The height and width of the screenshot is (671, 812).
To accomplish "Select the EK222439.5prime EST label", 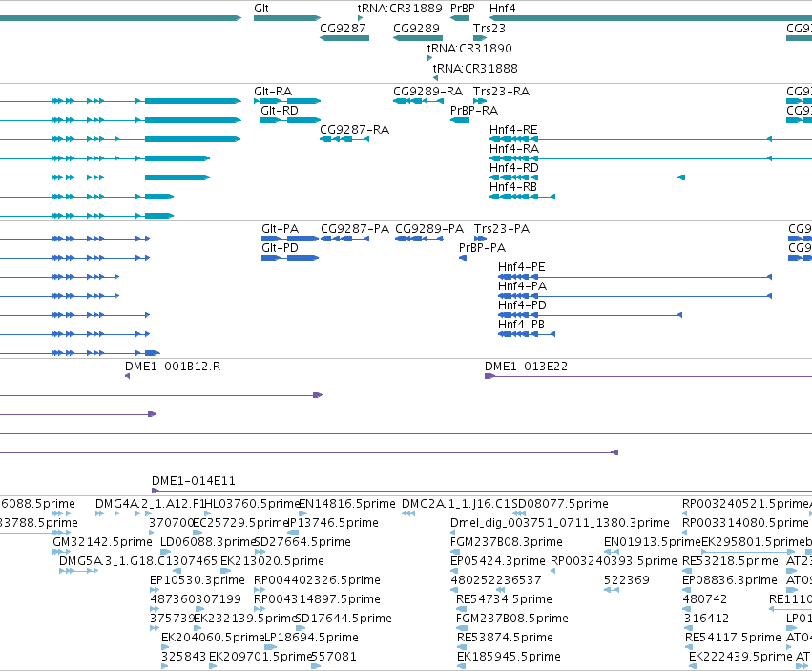I will point(740,657).
